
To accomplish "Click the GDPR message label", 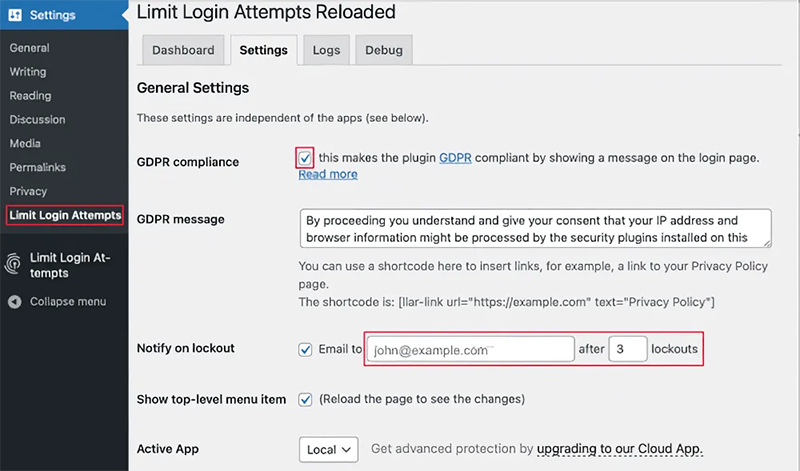I will click(181, 219).
